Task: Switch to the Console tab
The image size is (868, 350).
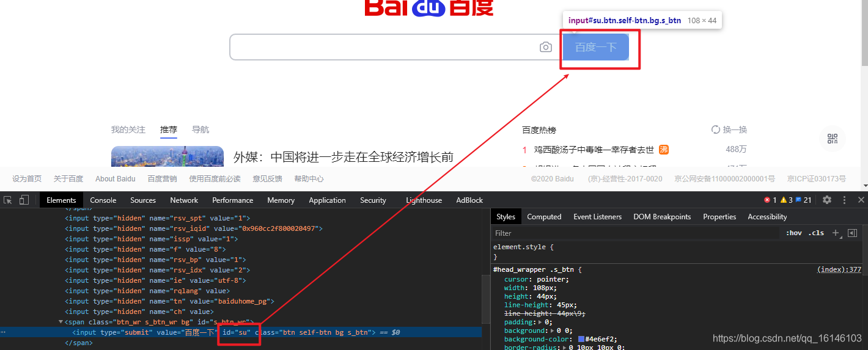Action: pyautogui.click(x=103, y=200)
